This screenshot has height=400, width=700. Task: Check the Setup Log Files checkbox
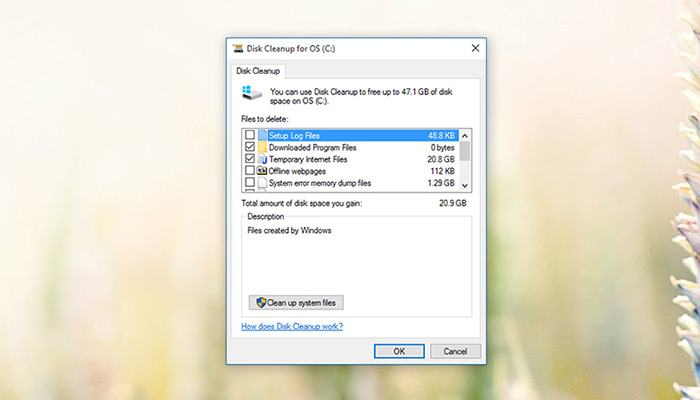[x=249, y=135]
